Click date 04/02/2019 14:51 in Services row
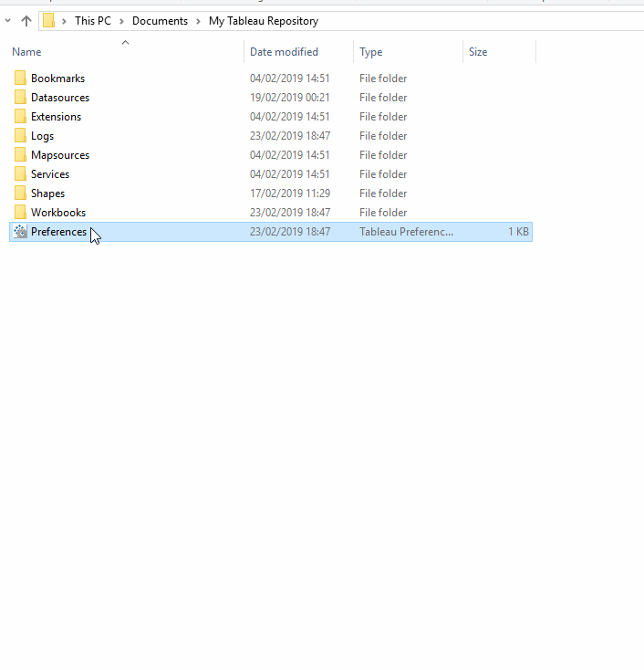The height and width of the screenshot is (670, 644). [290, 174]
